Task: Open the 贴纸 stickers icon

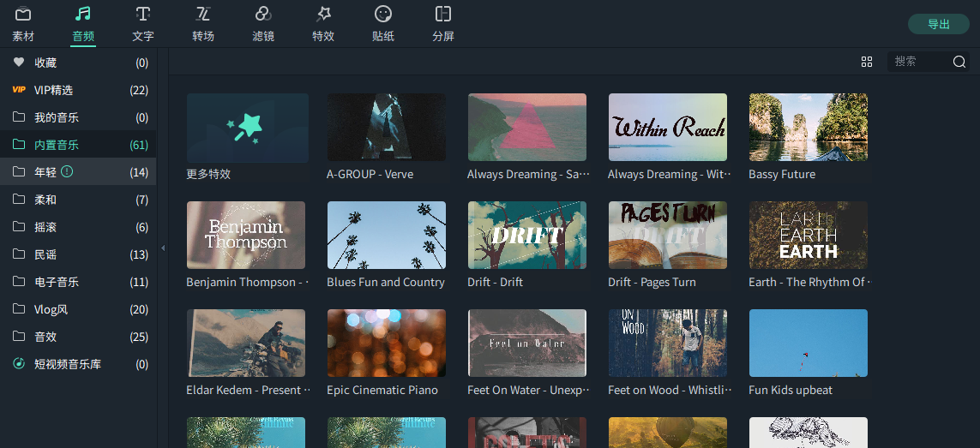Action: click(x=383, y=15)
